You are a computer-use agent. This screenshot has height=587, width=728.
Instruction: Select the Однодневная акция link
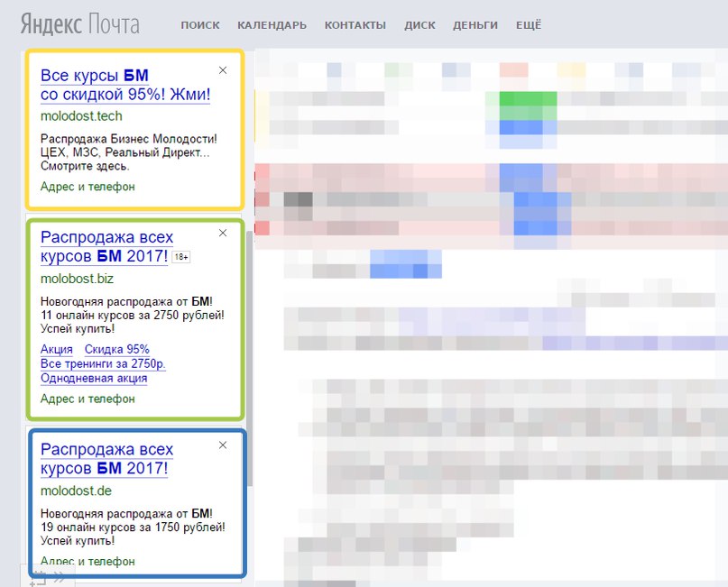(94, 378)
